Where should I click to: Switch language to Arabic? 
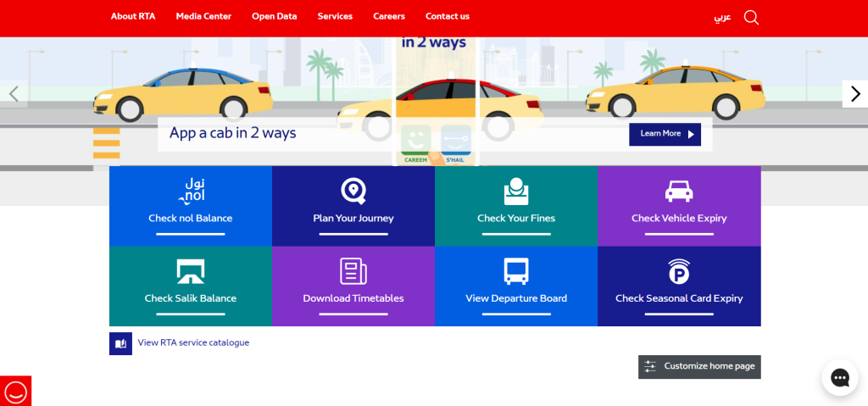[x=722, y=17]
